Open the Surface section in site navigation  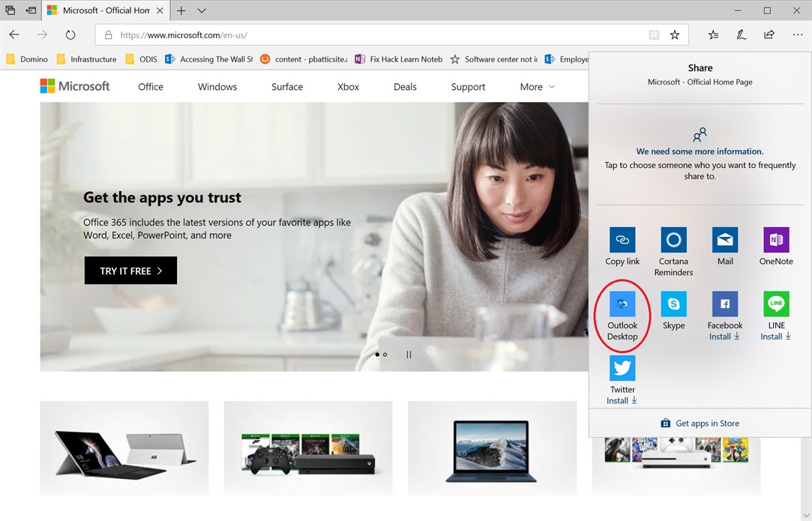click(286, 87)
